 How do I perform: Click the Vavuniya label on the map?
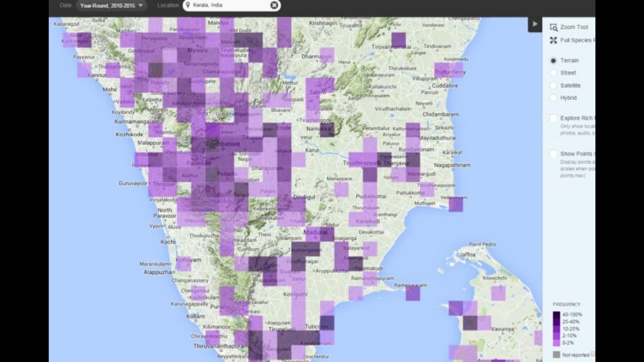pyautogui.click(x=503, y=329)
